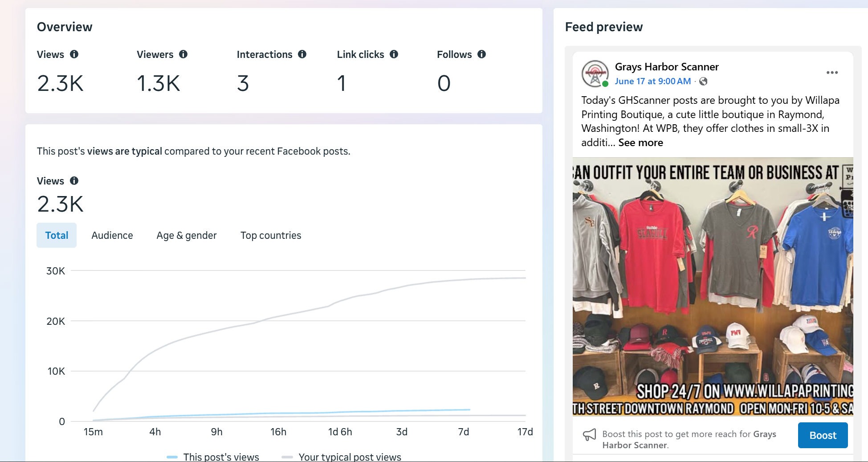The height and width of the screenshot is (462, 868).
Task: Expand post text with See more
Action: tap(640, 143)
